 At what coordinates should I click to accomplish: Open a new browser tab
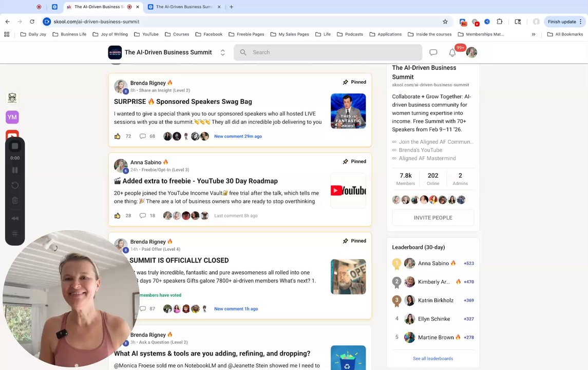tap(232, 7)
